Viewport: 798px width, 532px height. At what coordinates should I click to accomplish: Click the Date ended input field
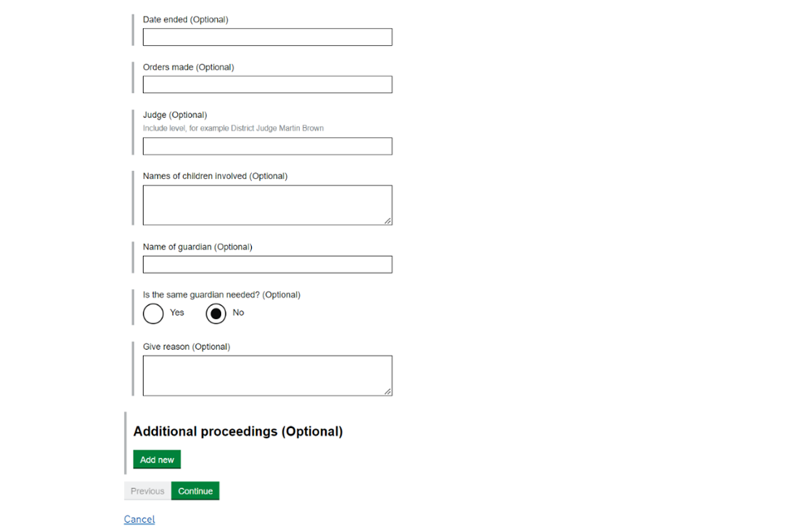coord(267,37)
